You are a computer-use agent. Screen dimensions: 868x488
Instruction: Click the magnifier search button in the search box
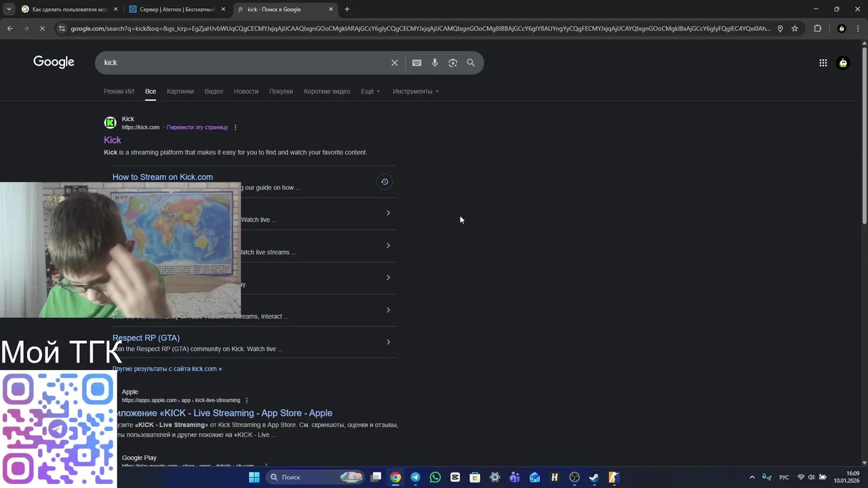(x=471, y=62)
